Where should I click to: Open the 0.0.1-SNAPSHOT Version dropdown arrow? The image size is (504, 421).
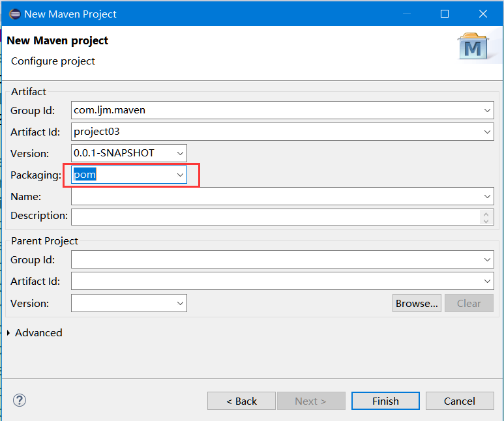pos(180,153)
